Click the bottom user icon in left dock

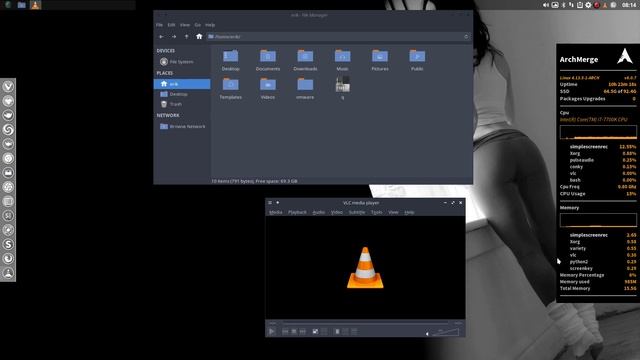[x=8, y=273]
